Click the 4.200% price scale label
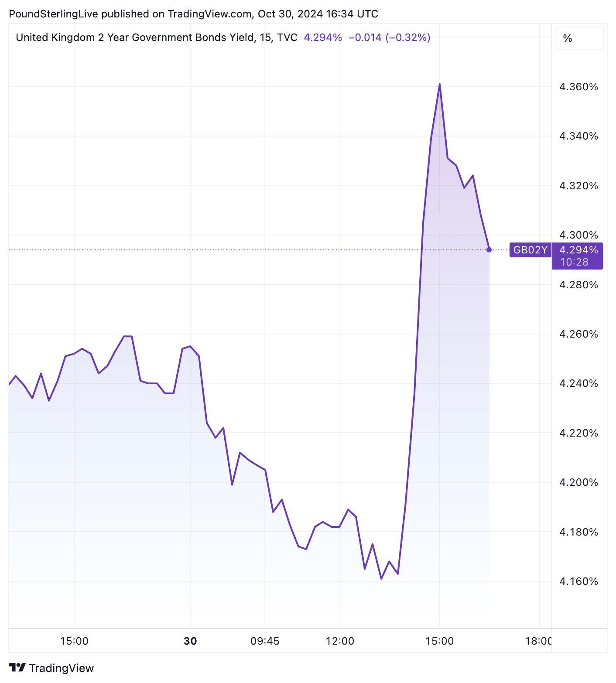Screen dimensions: 616x683 pyautogui.click(x=578, y=482)
